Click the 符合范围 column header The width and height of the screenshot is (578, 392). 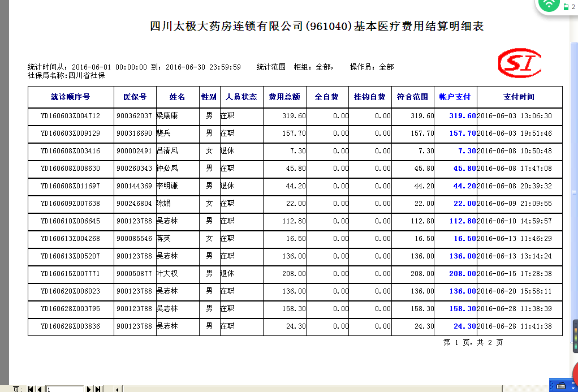tap(412, 97)
